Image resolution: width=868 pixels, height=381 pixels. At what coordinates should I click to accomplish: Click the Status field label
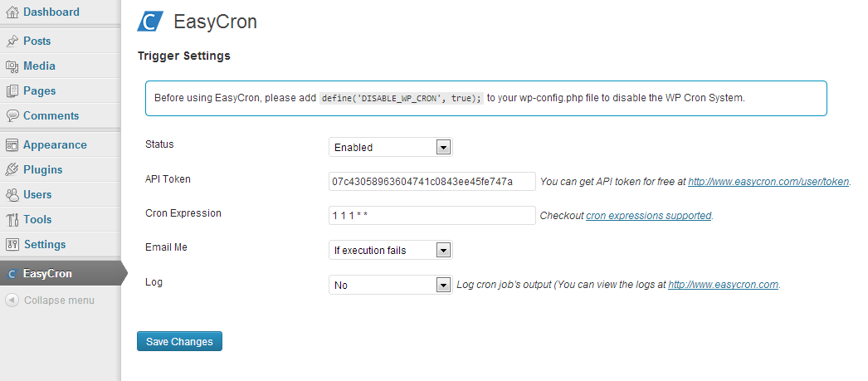(159, 144)
